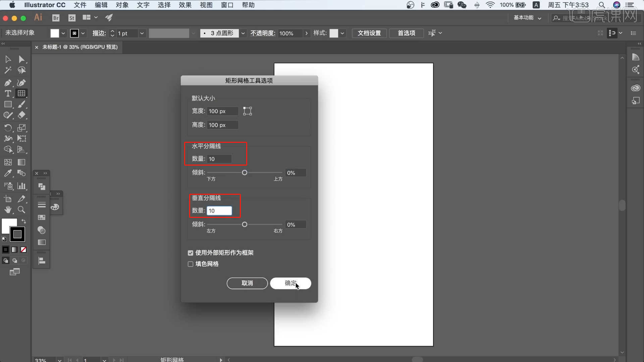The image size is (644, 362).
Task: Adjust the horizontal divider 倾斜 slider
Action: (x=245, y=173)
